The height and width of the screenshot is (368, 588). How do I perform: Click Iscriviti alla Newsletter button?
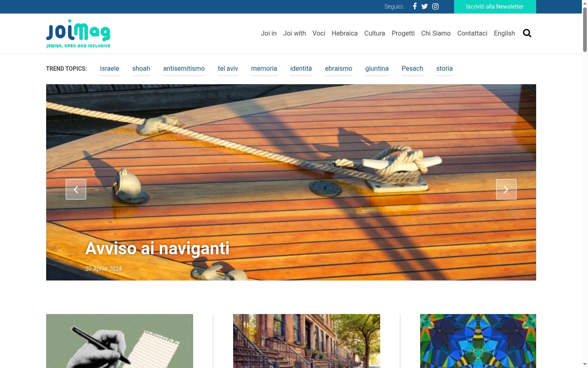click(x=495, y=7)
